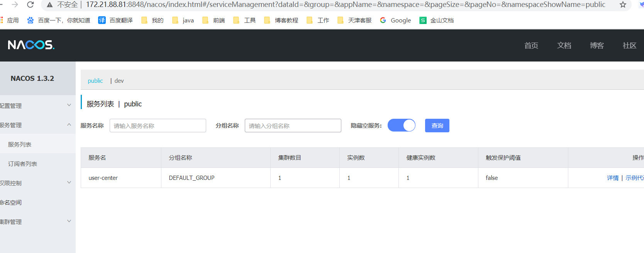The image size is (644, 253).
Task: Click the browser reload icon
Action: click(x=31, y=5)
